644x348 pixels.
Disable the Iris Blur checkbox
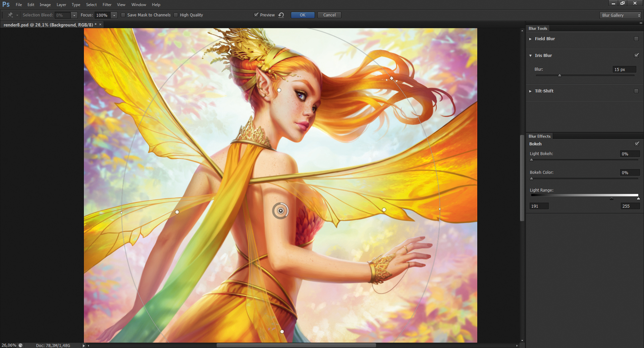636,55
